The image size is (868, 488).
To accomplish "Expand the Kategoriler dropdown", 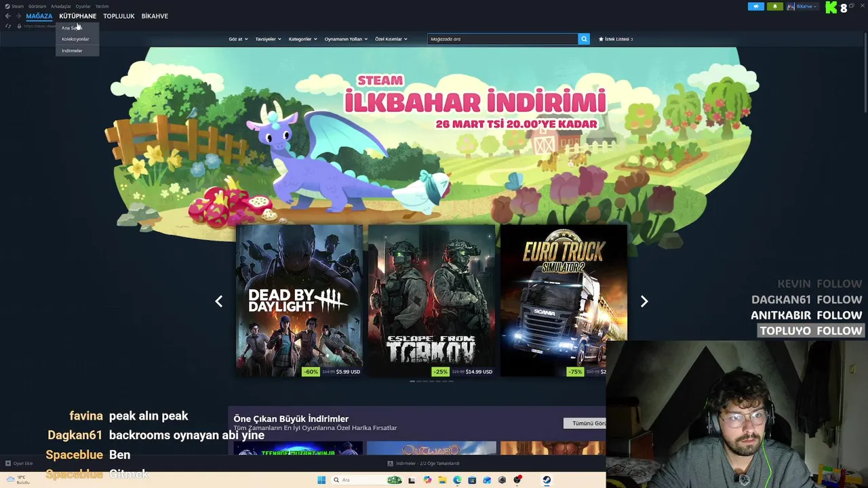I will pyautogui.click(x=302, y=39).
